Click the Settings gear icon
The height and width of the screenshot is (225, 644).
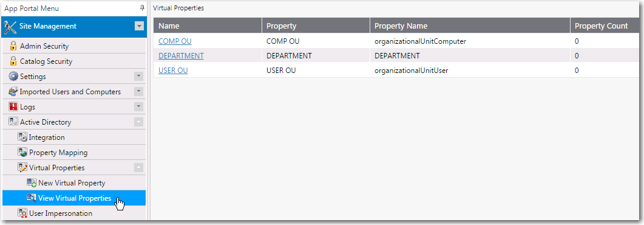click(13, 77)
